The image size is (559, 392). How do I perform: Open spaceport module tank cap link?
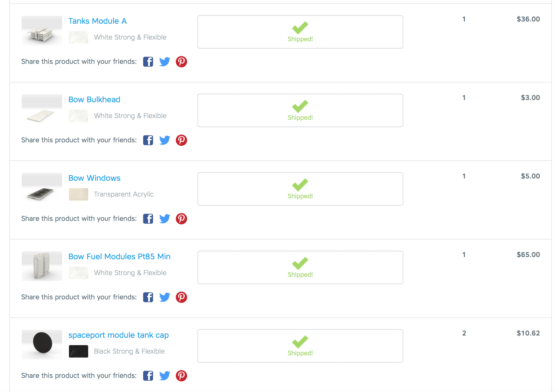tap(119, 335)
